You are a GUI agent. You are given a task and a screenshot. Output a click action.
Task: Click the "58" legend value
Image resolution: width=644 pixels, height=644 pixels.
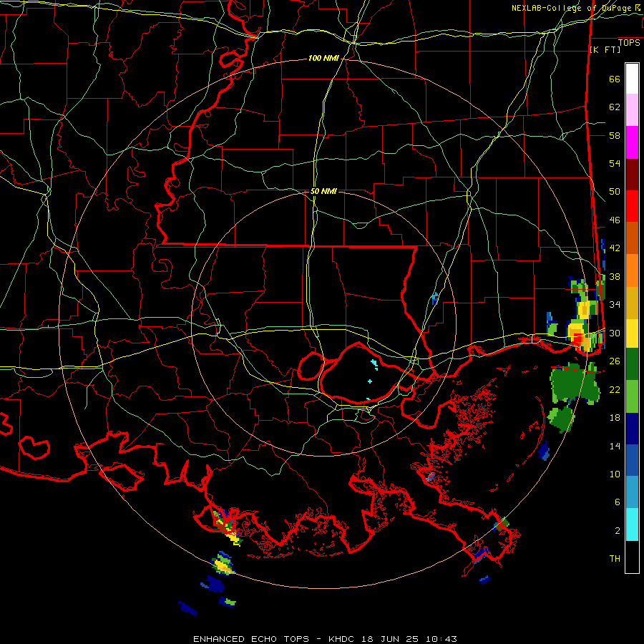(615, 135)
